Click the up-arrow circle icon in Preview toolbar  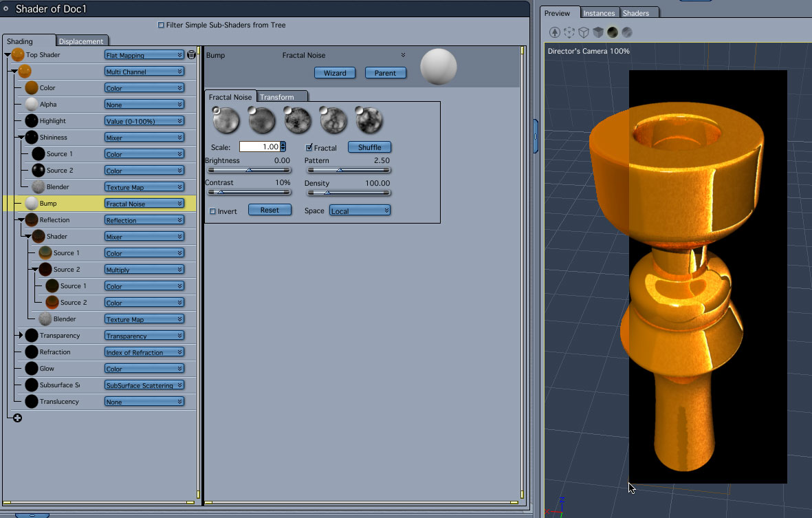pyautogui.click(x=555, y=32)
